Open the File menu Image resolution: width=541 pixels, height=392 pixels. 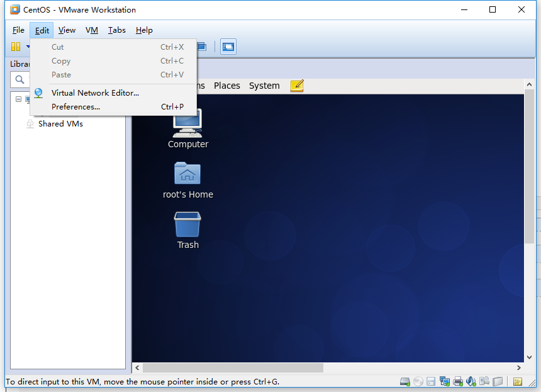tap(18, 30)
